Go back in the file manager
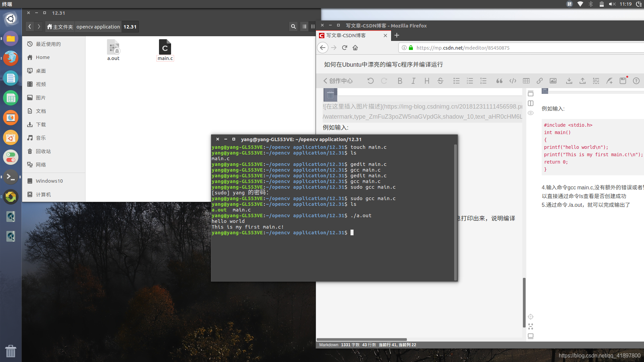The image size is (644, 362). [x=30, y=26]
